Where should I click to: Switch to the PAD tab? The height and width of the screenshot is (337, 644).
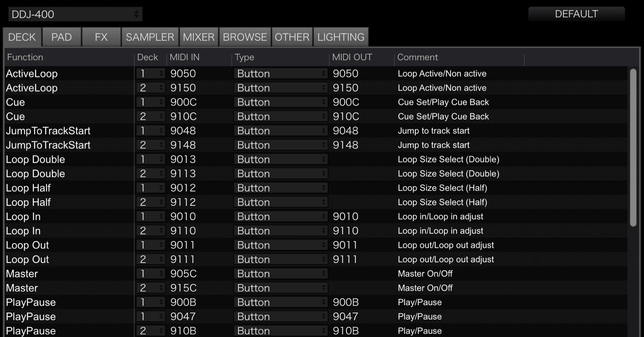pos(61,37)
